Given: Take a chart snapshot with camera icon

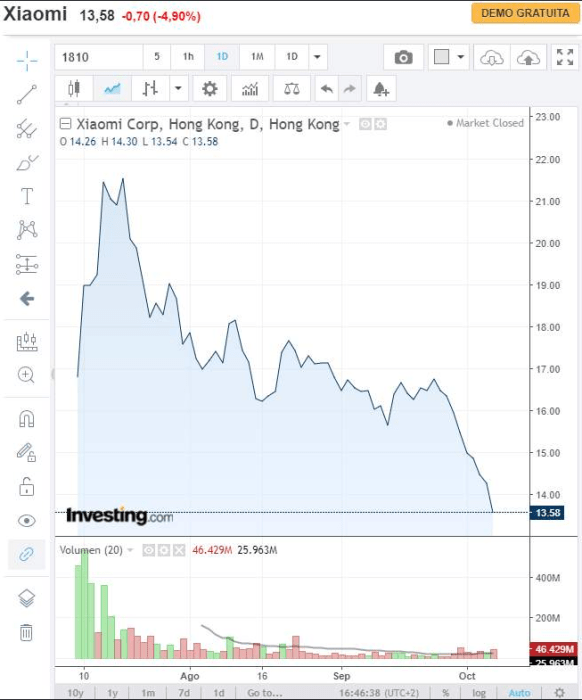Looking at the screenshot, I should point(403,57).
